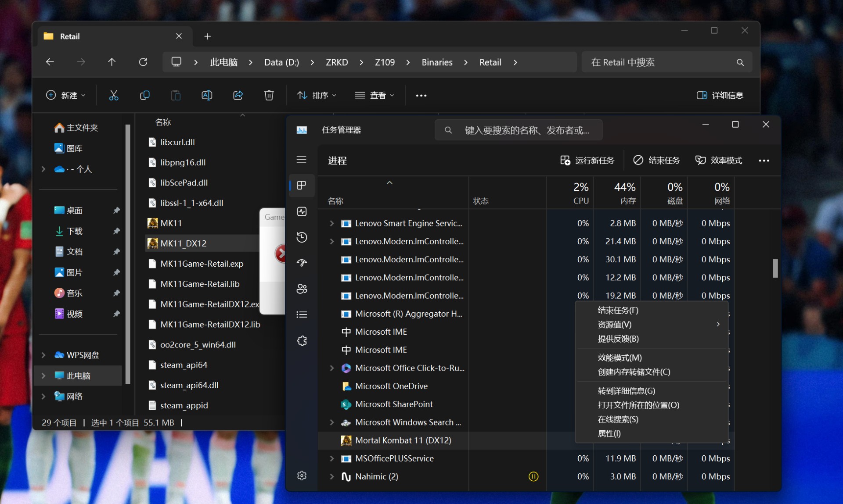This screenshot has height=504, width=843.
Task: Open the 查看 view dropdown in Explorer
Action: click(x=375, y=95)
